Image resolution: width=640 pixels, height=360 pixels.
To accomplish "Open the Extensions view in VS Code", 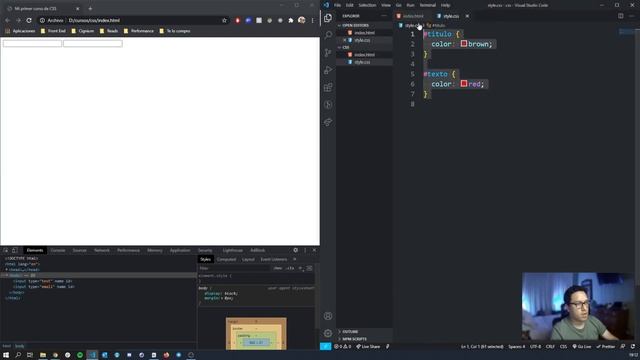I will point(328,87).
